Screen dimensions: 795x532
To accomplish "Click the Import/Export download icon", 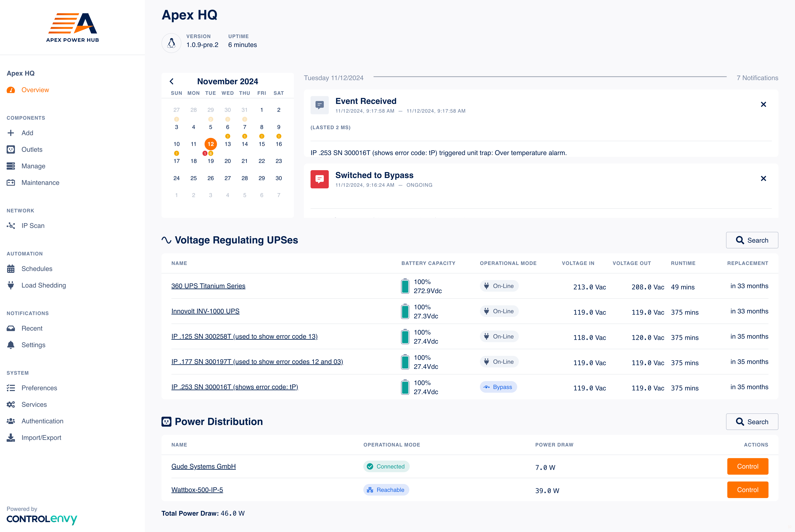I will click(11, 438).
